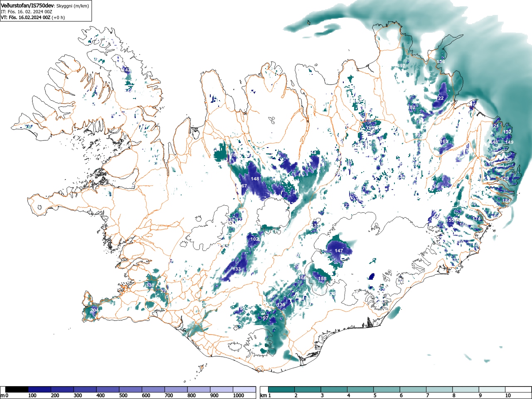Viewport: 532px width, 399px height.
Task: Click the 5–6 km teal legend swatch
Action: click(387, 389)
